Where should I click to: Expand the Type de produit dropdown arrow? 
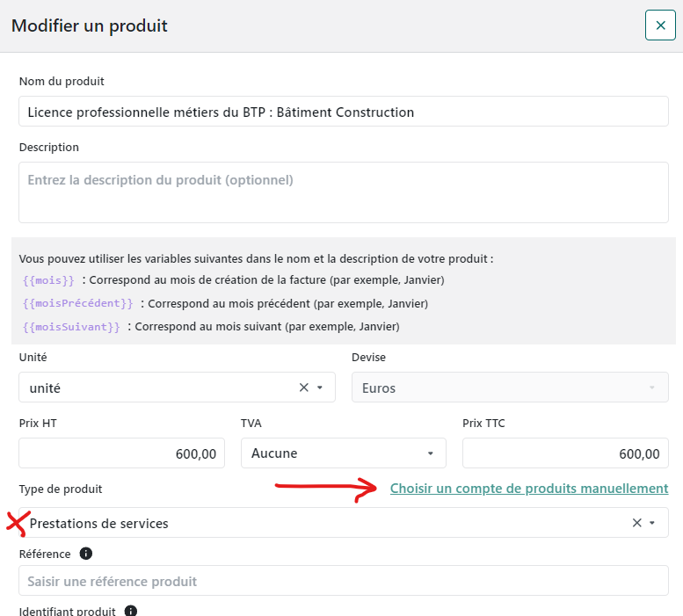coord(652,523)
